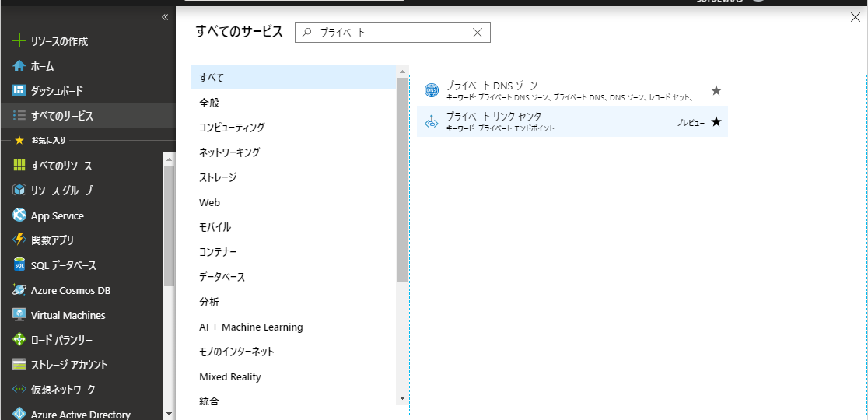Click category list scrollbar down arrow
The height and width of the screenshot is (420, 868).
(402, 398)
